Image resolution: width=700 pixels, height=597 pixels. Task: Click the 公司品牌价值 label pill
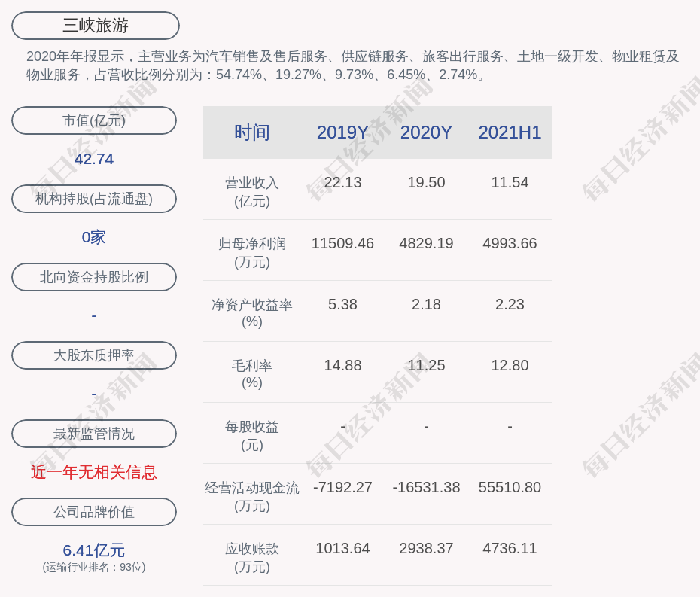pos(94,512)
